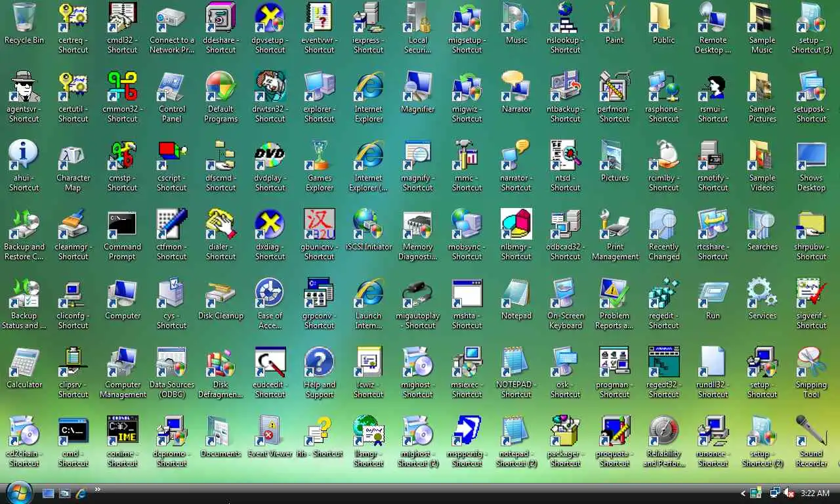Screen dimensions: 840x504
Task: Open the eudcedit shortcut icon
Action: click(x=270, y=362)
